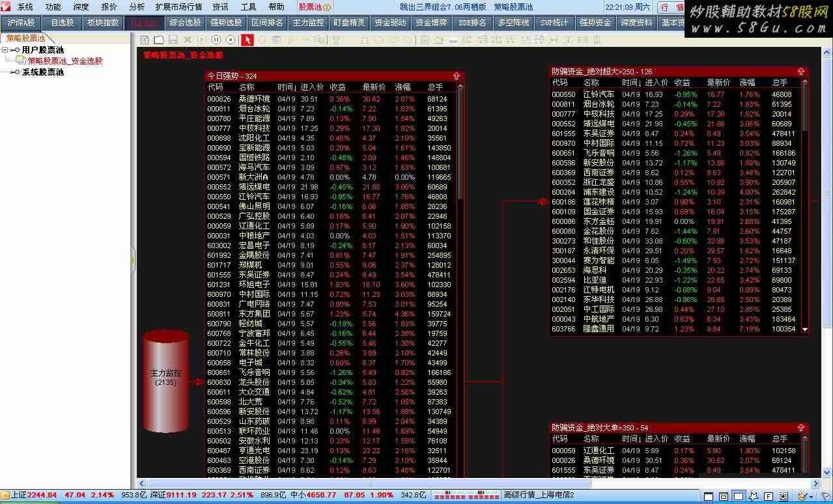Collapse the 用户股票池 tree node
833x504 pixels.
(x=5, y=50)
